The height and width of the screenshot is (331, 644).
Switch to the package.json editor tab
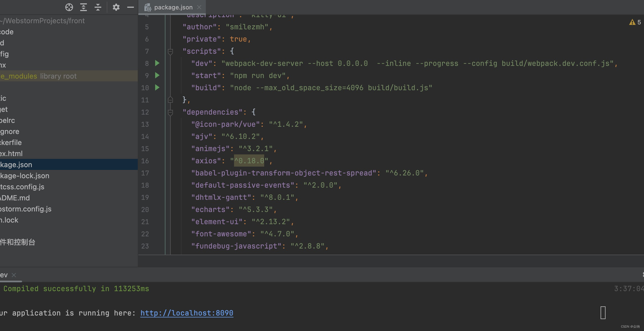pos(172,7)
